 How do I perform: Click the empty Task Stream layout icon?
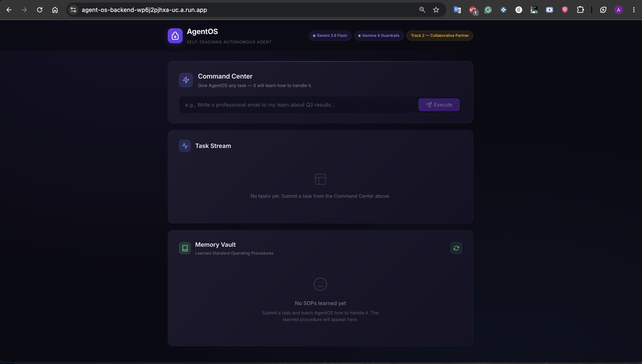point(320,179)
